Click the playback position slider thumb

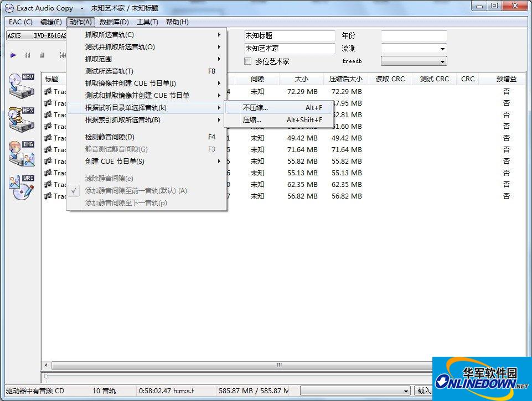click(x=45, y=376)
